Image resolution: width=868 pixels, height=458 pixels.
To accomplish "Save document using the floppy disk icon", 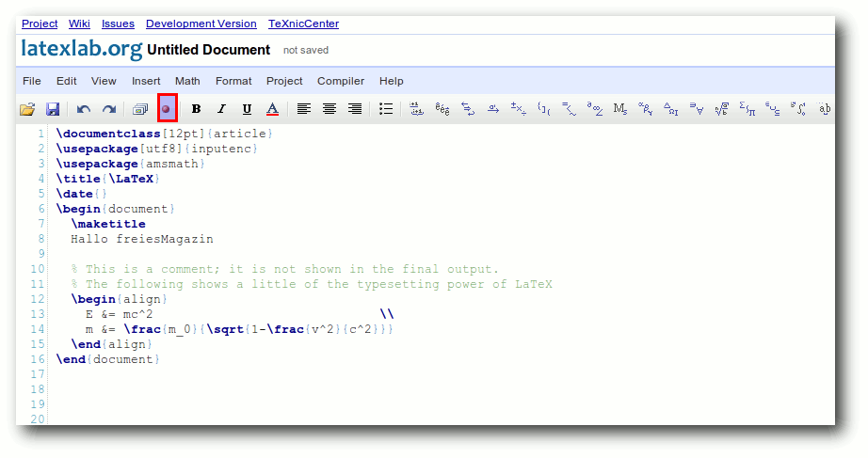I will pos(53,109).
